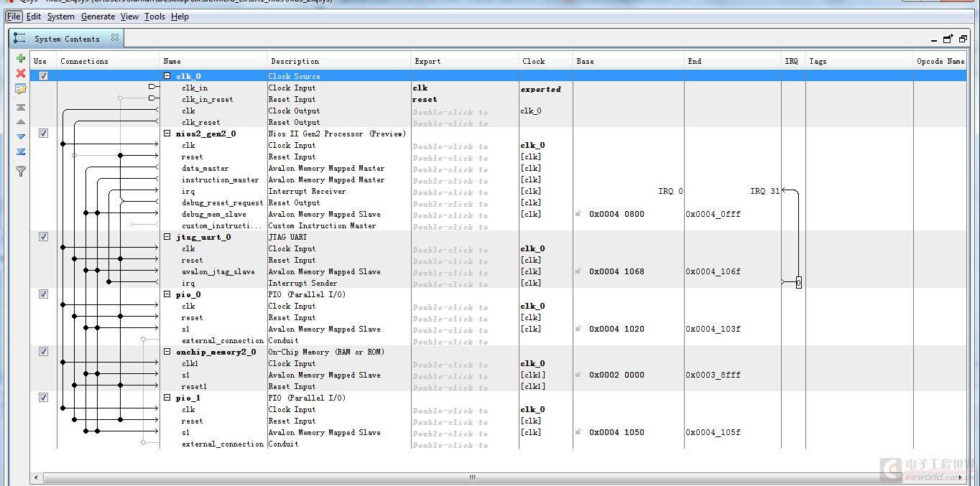Click Export cell of pio_0 external_connection

465,341
